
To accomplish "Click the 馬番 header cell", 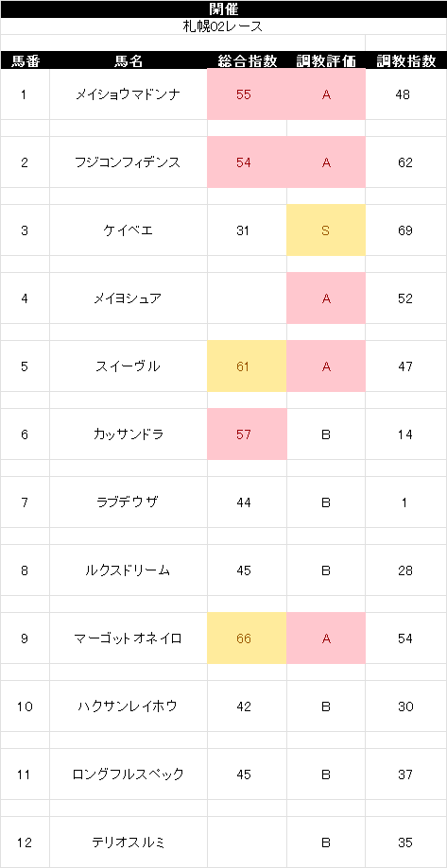I will click(25, 60).
